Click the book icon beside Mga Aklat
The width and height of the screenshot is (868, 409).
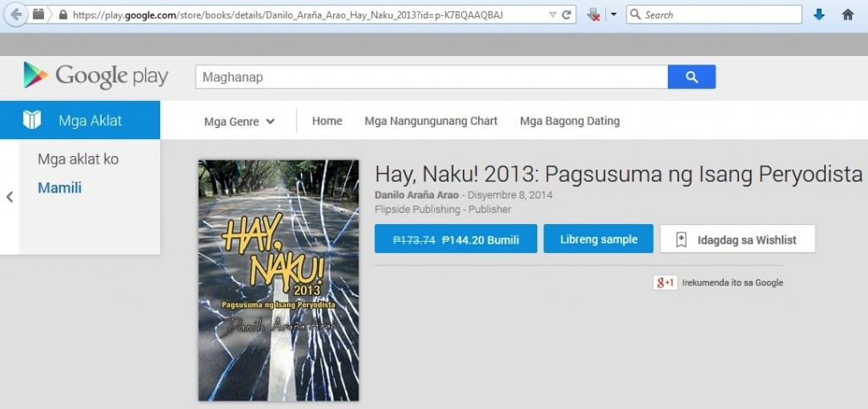coord(32,120)
